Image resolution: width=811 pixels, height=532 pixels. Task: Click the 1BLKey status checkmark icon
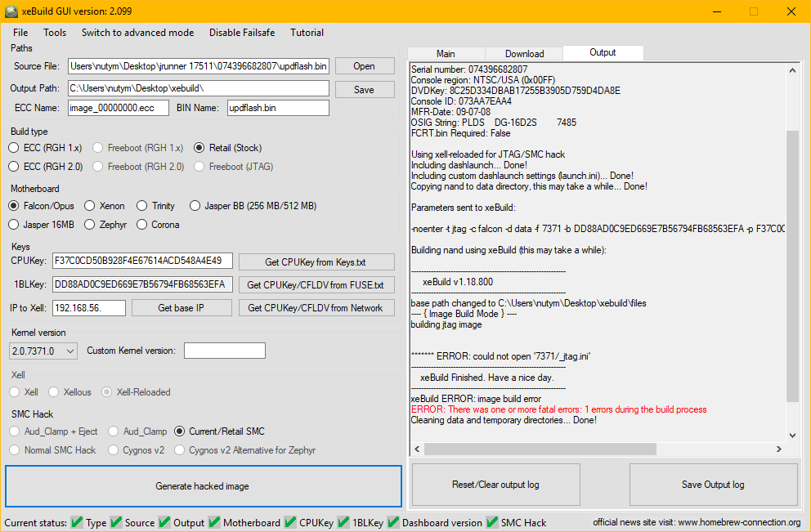coord(343,522)
